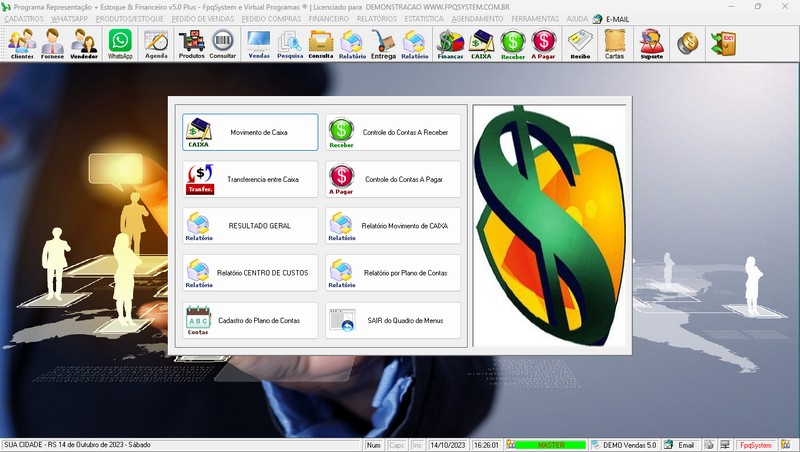
Task: Open the FINANCEIRO menu
Action: click(x=329, y=19)
